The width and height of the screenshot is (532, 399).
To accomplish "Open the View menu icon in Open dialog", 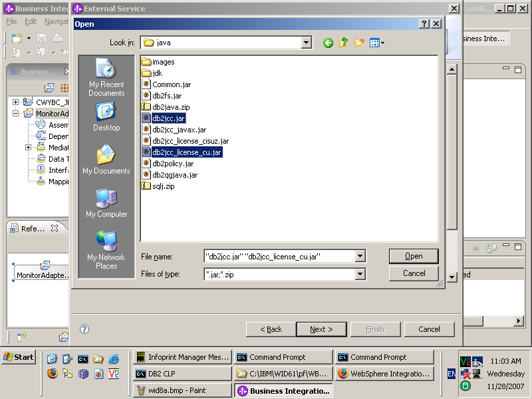I will click(376, 43).
